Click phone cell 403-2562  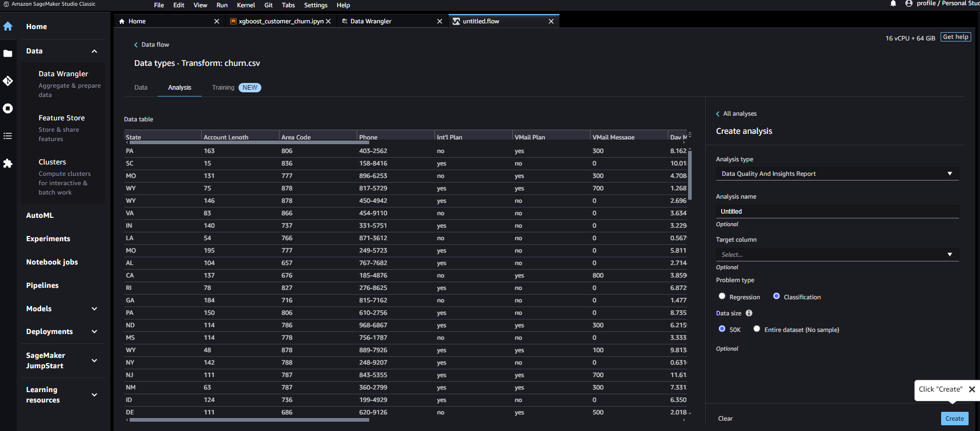click(373, 151)
